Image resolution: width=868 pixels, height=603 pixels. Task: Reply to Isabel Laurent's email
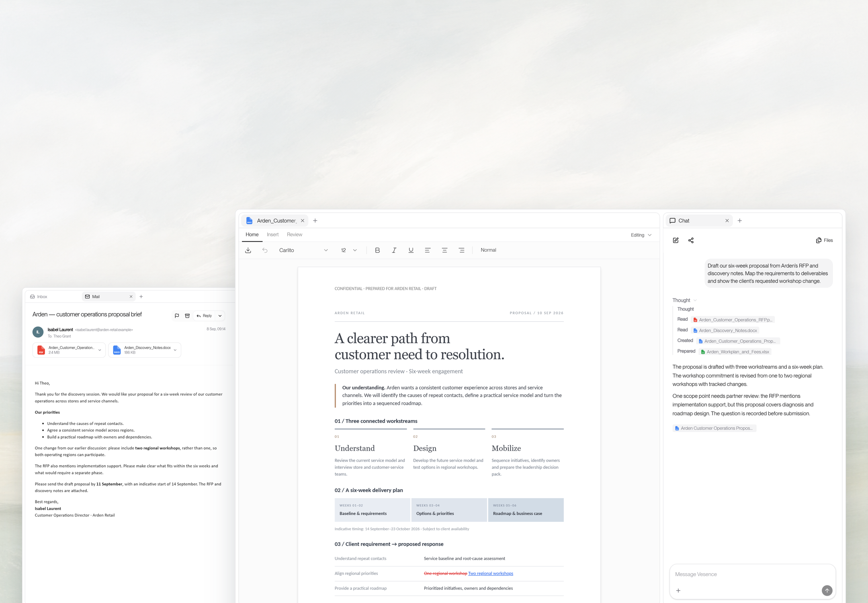(x=204, y=316)
